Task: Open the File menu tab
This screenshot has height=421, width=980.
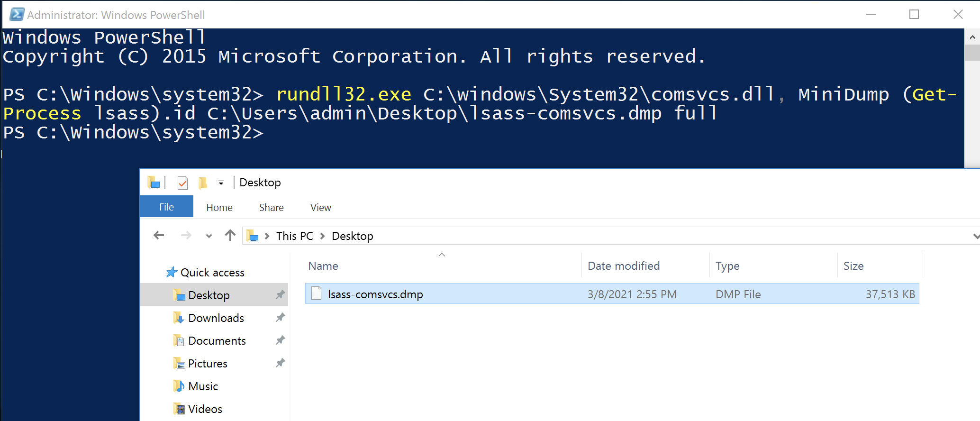Action: click(x=166, y=207)
